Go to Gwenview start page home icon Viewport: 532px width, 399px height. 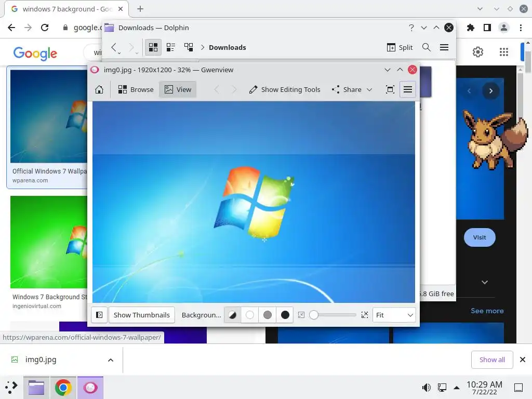(x=99, y=89)
